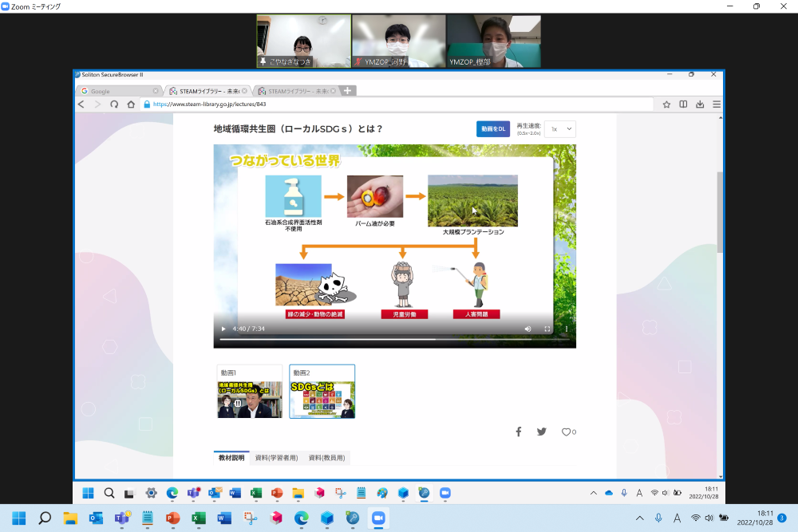Click the local tray microphone icon
798x532 pixels.
pos(658,518)
